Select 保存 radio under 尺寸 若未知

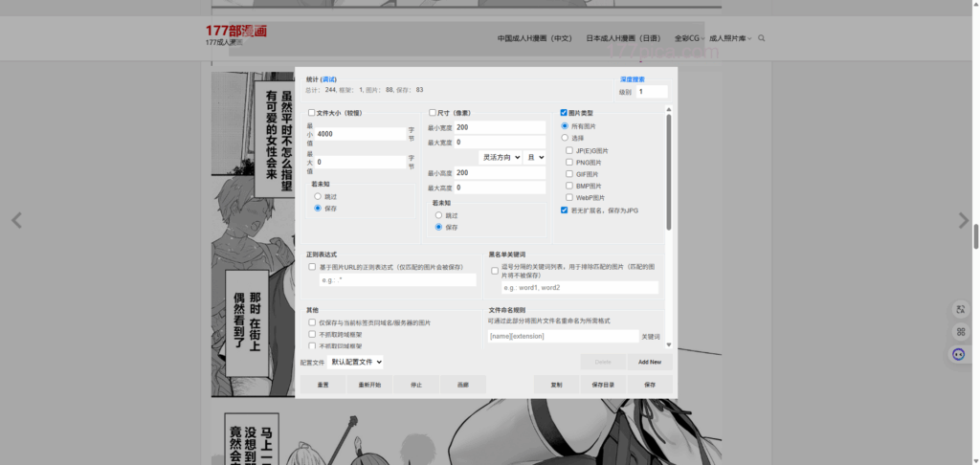[x=438, y=227]
